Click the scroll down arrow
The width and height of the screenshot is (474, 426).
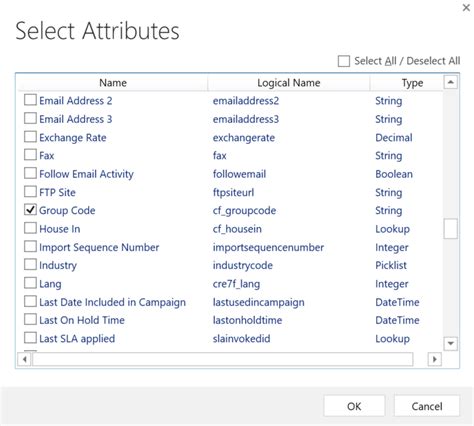coord(451,343)
